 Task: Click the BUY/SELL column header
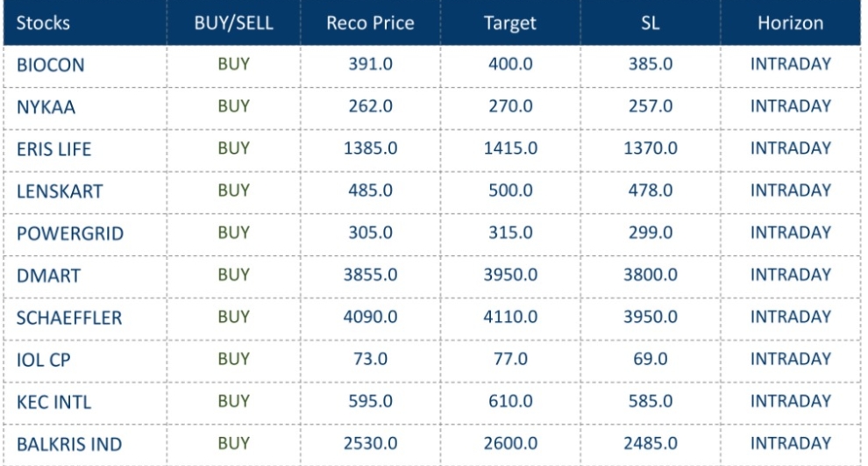point(234,24)
